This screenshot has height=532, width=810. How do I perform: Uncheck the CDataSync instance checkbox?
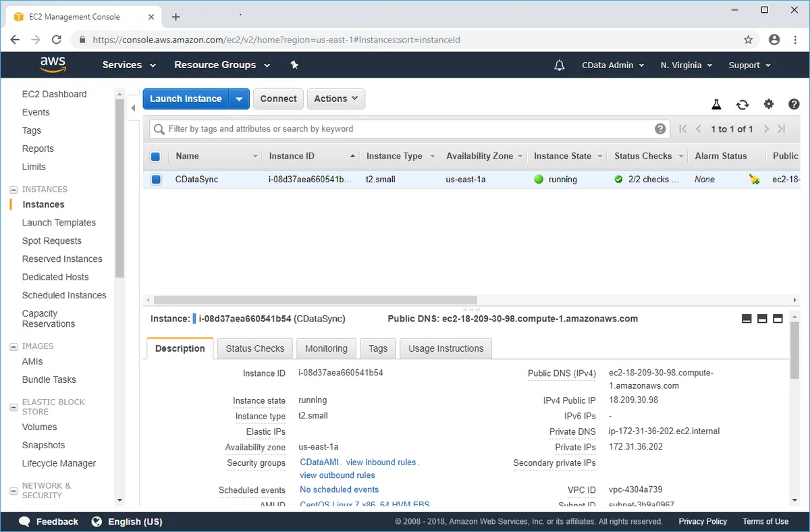tap(156, 180)
